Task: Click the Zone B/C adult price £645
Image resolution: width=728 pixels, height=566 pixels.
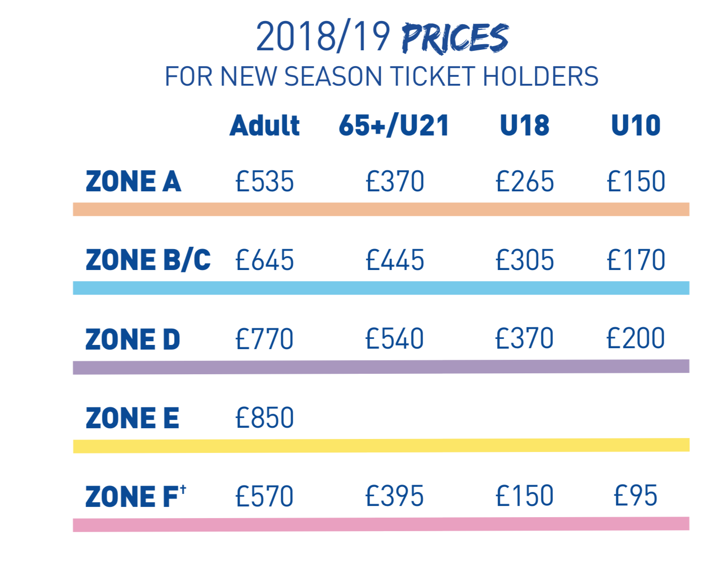Action: tap(264, 260)
